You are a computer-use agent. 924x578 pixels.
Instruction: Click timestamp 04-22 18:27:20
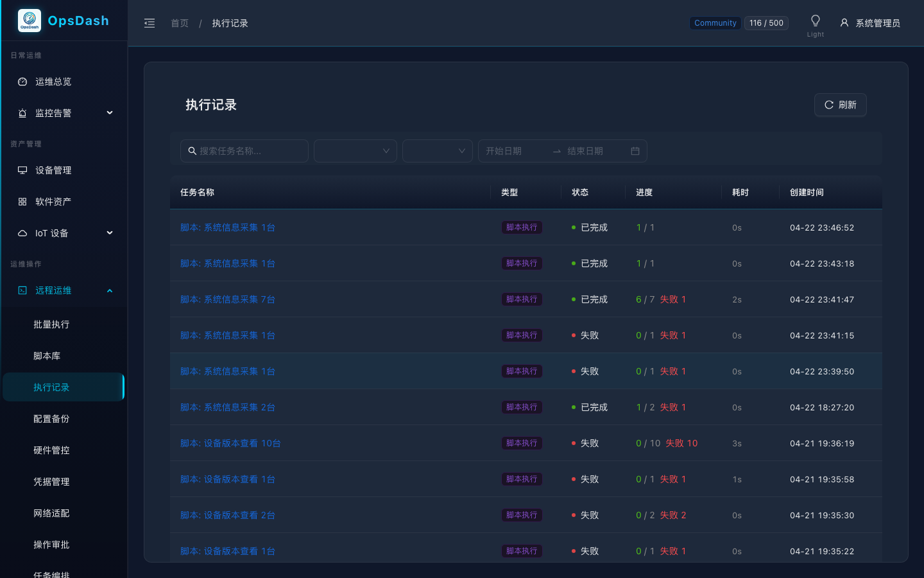click(x=822, y=407)
